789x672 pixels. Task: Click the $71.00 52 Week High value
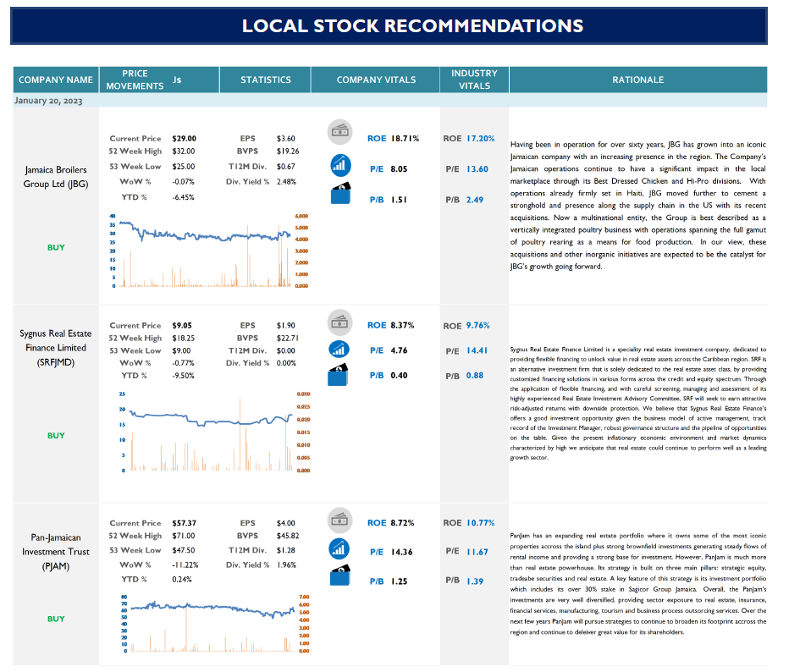tap(184, 536)
